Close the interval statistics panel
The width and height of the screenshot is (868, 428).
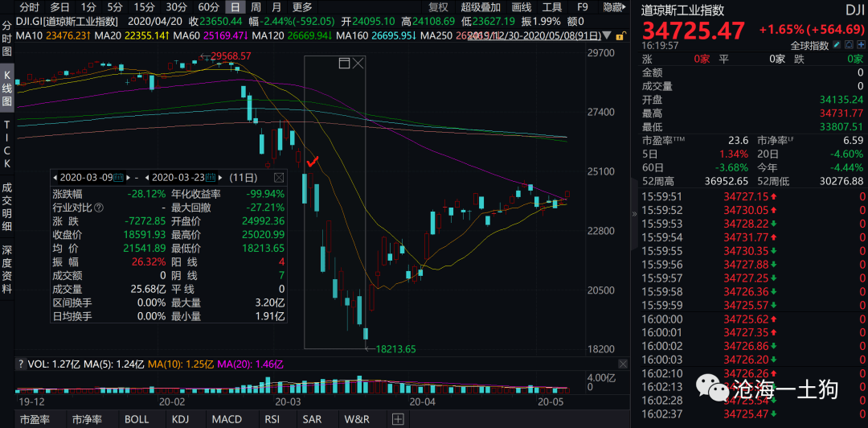(x=279, y=178)
